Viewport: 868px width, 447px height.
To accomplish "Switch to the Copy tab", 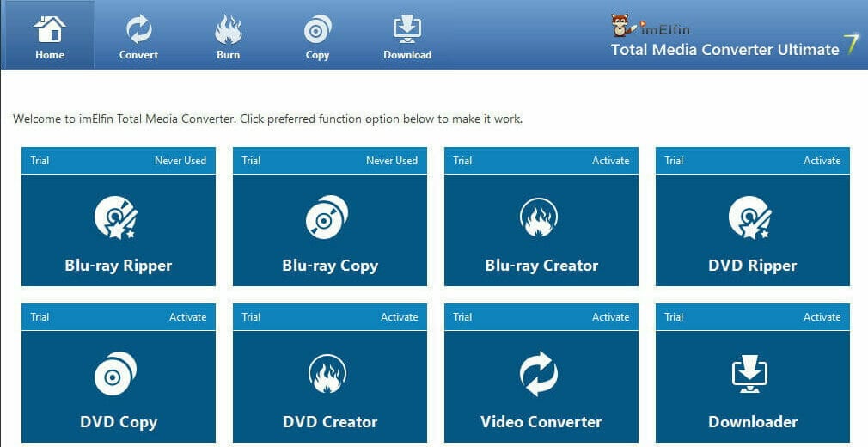I will coord(317,35).
